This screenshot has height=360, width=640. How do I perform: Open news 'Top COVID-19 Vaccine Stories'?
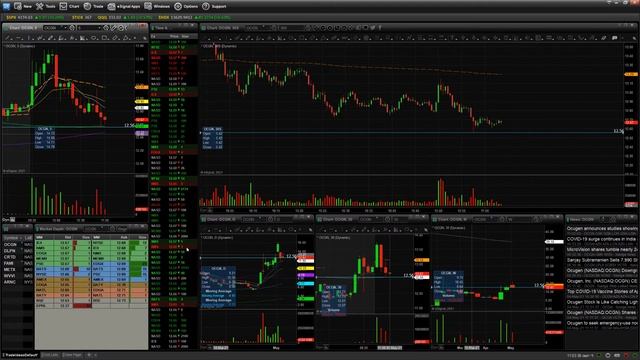click(602, 291)
